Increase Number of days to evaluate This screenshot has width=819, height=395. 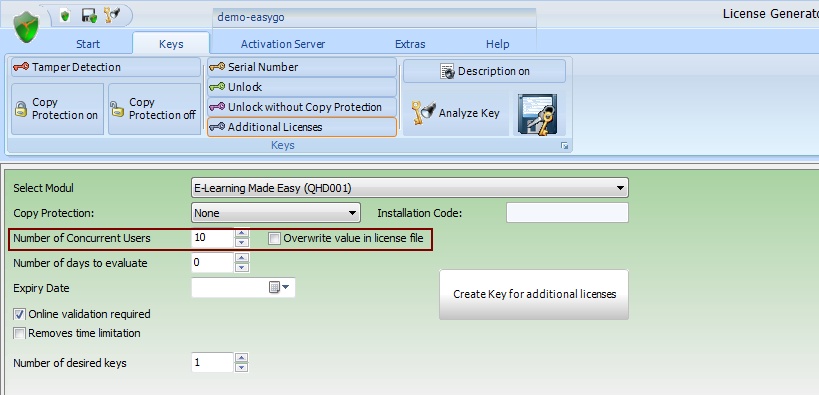coord(241,258)
